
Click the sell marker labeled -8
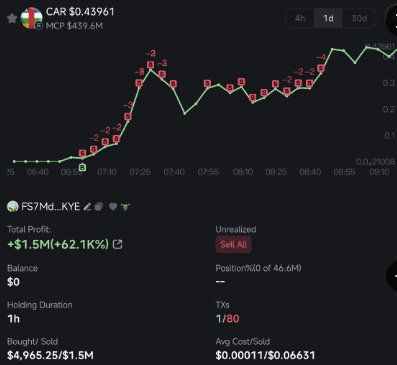pos(139,83)
